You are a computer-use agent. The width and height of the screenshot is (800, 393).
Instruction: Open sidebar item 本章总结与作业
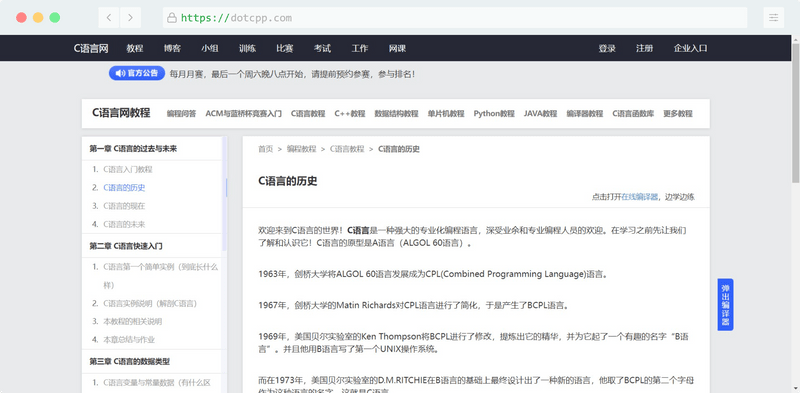pyautogui.click(x=129, y=340)
